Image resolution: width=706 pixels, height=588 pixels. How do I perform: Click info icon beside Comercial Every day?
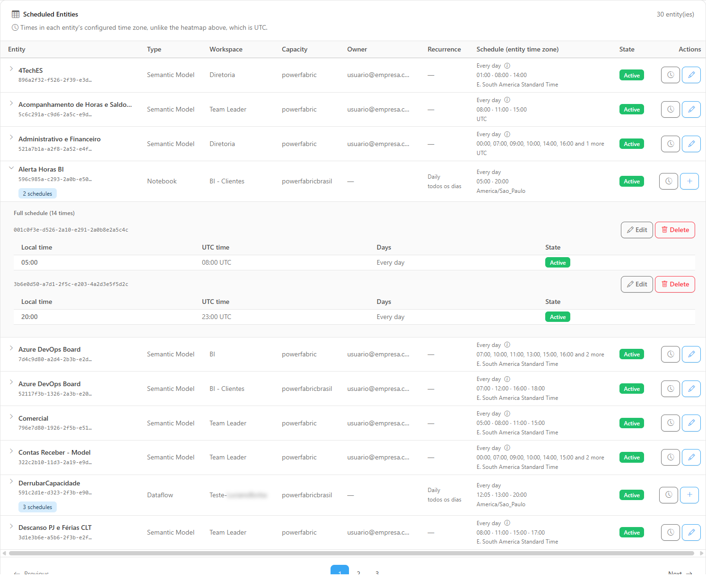(507, 414)
